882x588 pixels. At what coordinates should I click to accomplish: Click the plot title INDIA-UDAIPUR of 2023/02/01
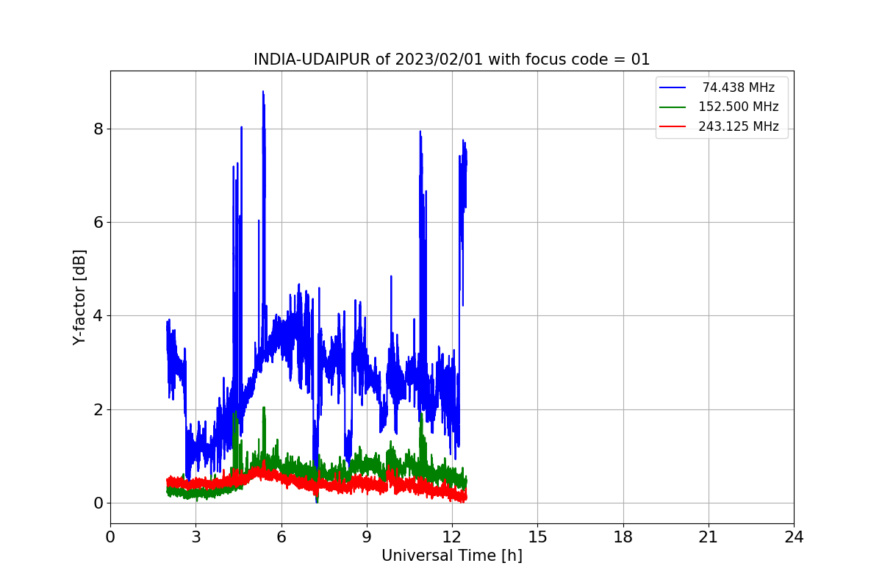click(x=451, y=60)
